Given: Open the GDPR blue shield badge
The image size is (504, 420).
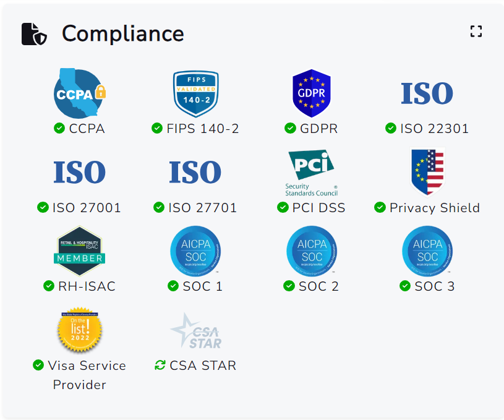Looking at the screenshot, I should 312,93.
